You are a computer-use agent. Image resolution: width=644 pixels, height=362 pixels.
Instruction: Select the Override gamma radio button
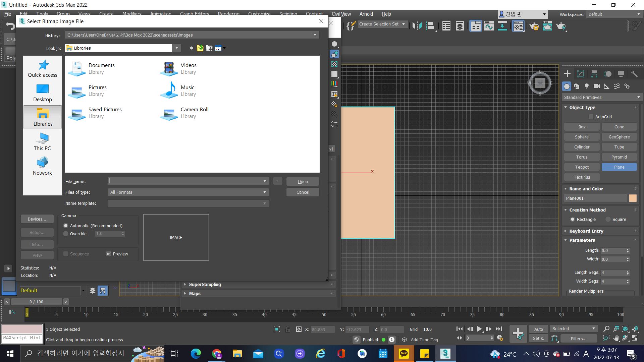pos(66,234)
